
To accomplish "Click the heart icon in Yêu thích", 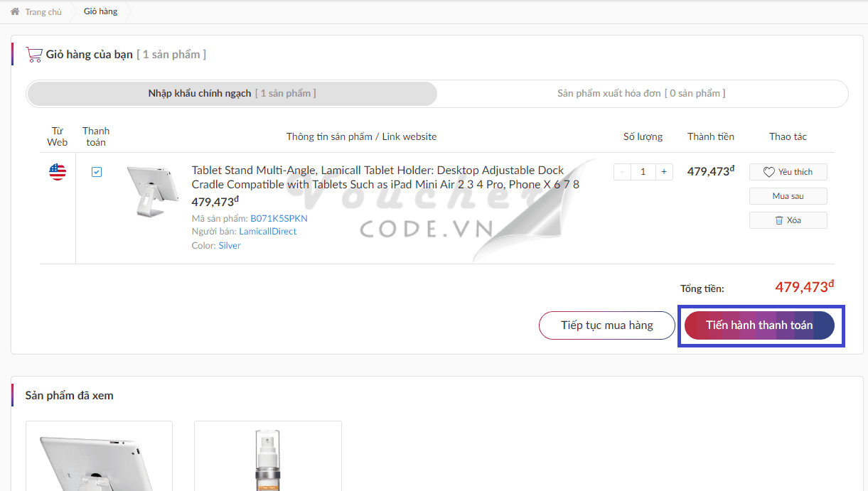I will (x=768, y=172).
